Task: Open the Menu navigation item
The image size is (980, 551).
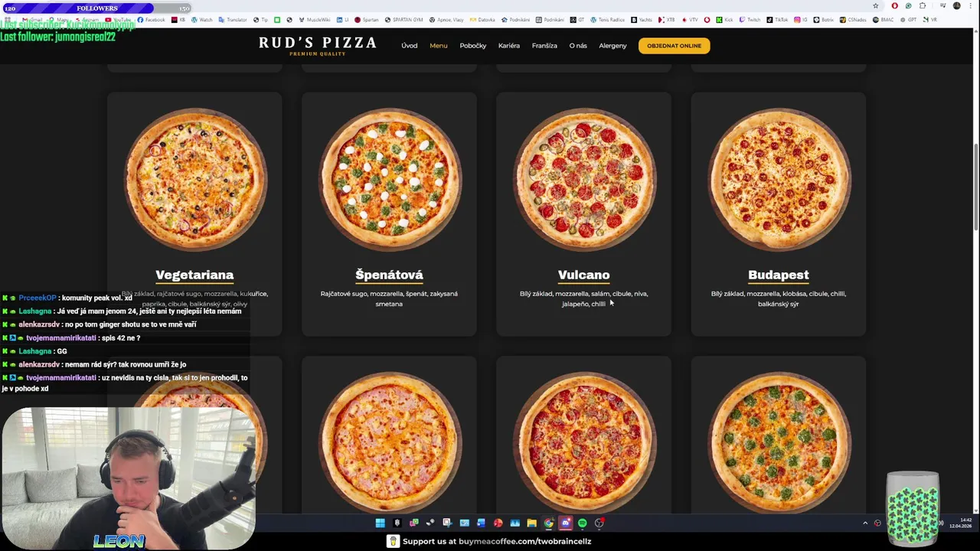Action: 439,46
